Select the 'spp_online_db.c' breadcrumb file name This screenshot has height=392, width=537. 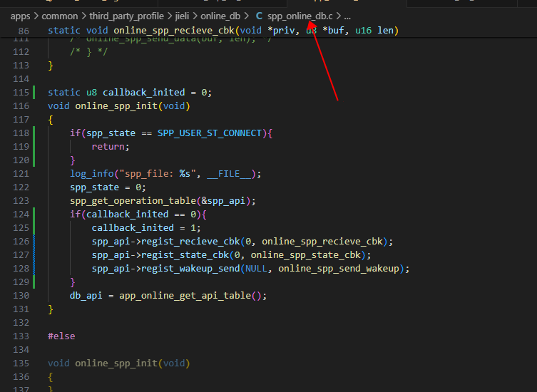pyautogui.click(x=300, y=16)
